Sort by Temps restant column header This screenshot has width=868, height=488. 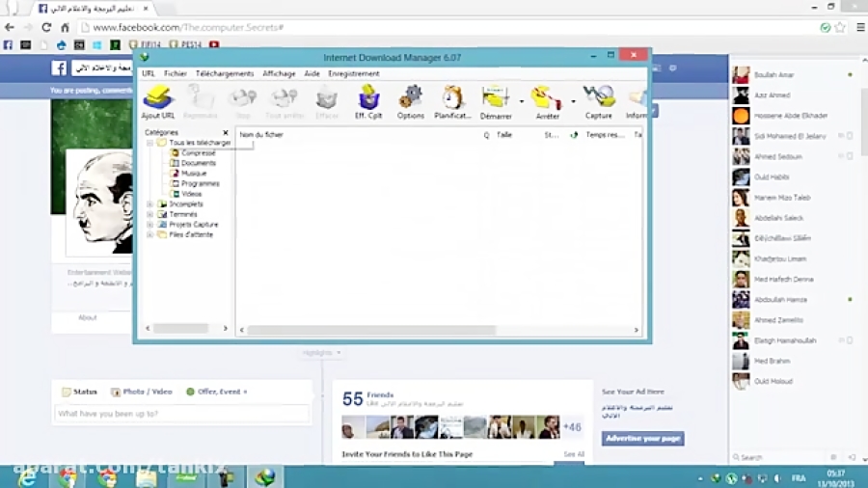point(605,134)
